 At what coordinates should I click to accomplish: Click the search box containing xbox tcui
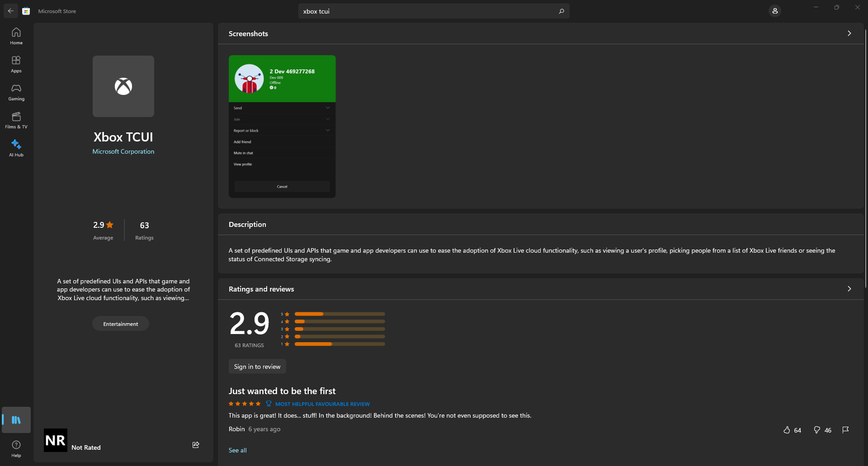pos(434,11)
